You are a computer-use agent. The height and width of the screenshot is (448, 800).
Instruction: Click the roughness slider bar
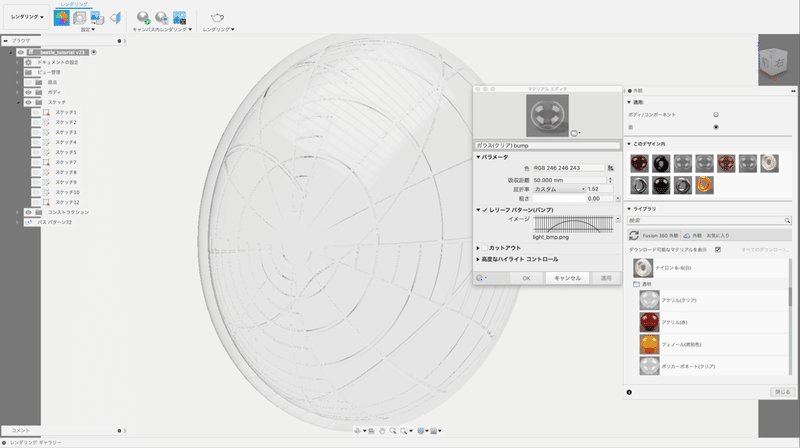(x=559, y=198)
